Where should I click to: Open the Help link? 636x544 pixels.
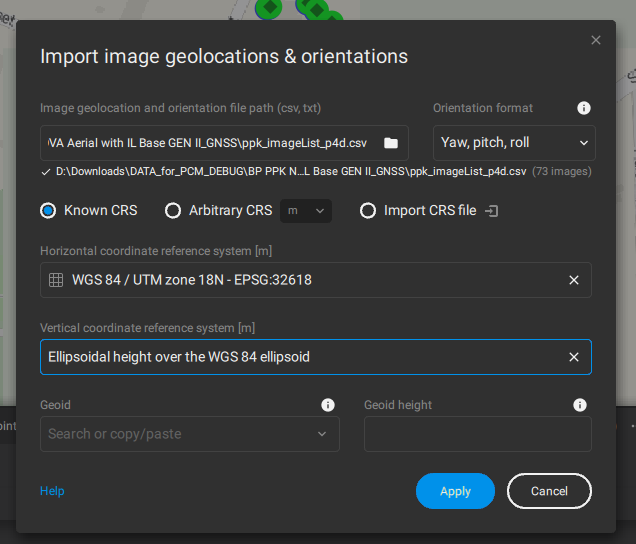coord(52,491)
